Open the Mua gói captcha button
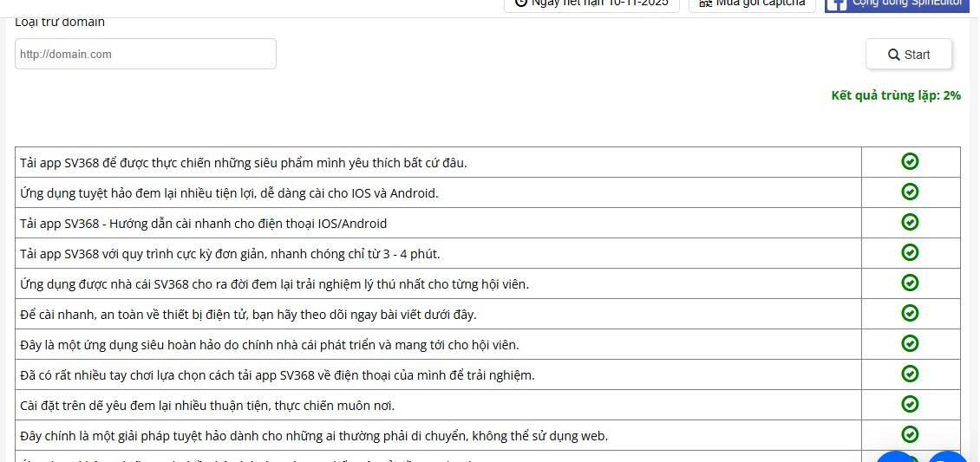 coord(752,5)
